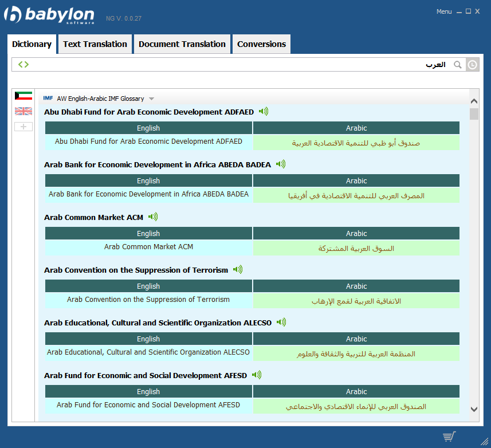Open search history clock icon
Image resolution: width=491 pixels, height=448 pixels.
tap(472, 65)
